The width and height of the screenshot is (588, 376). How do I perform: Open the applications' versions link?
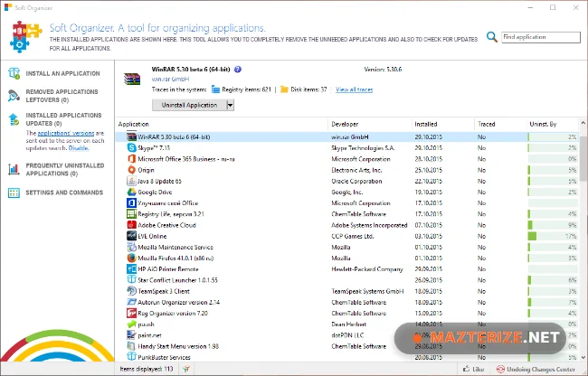tap(66, 133)
